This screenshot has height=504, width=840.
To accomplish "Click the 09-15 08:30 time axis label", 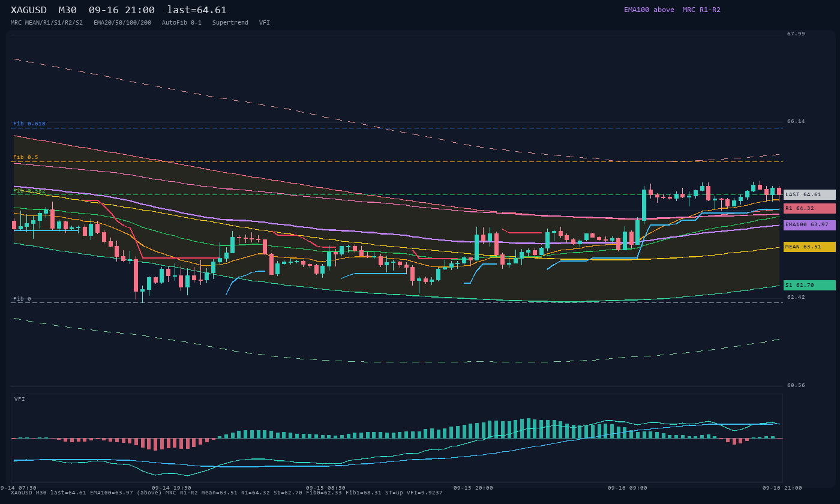I will (x=326, y=488).
